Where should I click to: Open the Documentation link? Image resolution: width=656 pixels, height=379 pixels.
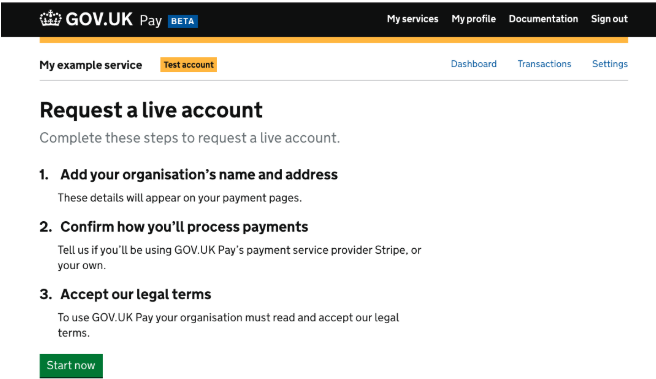(x=543, y=19)
